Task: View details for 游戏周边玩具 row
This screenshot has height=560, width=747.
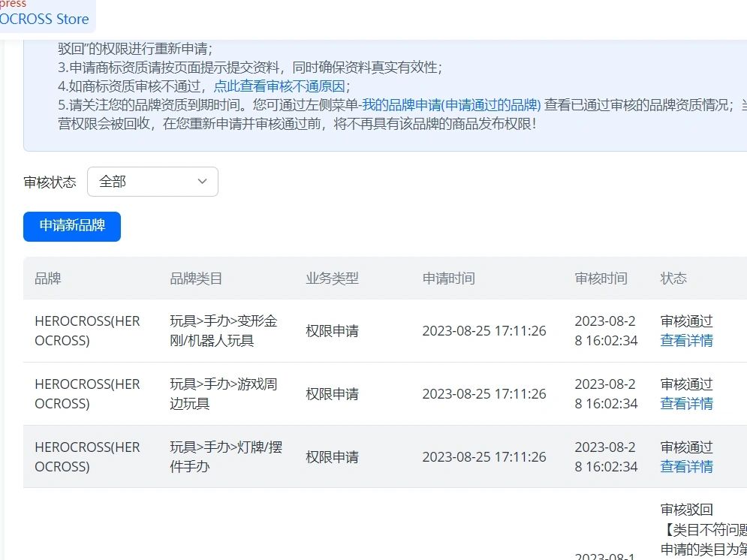Action: tap(686, 403)
